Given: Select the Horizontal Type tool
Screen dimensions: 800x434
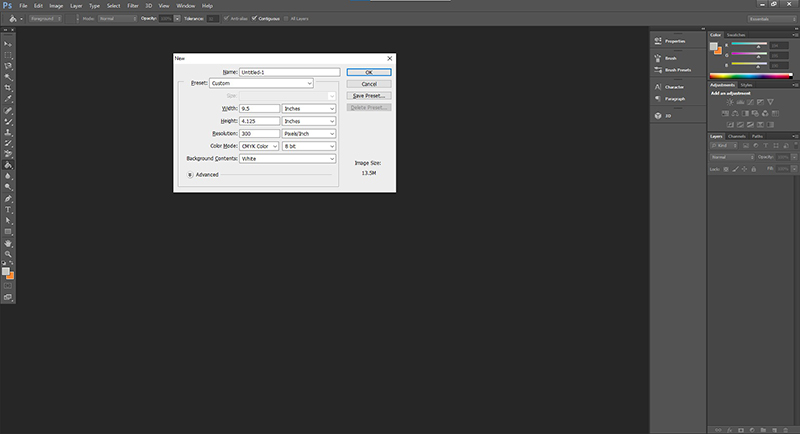Looking at the screenshot, I should 8,209.
